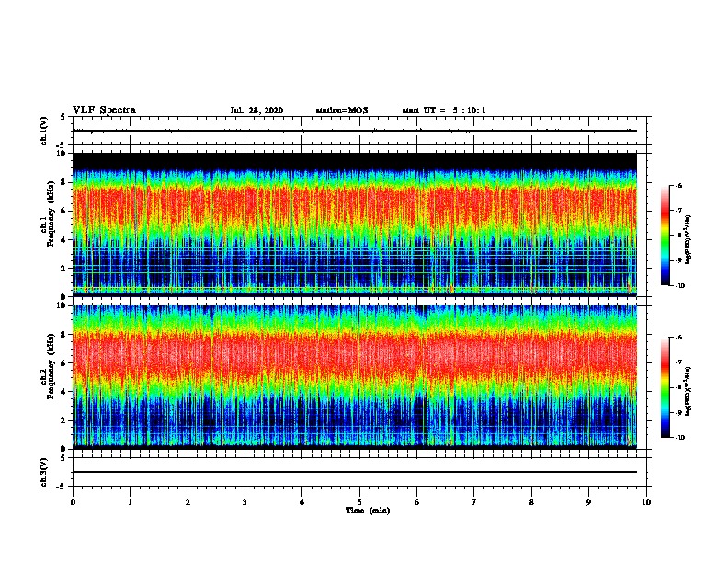Click the ch.2 colorbar log(PSD) label
Viewport: 728px width, 563px height.
[x=688, y=391]
